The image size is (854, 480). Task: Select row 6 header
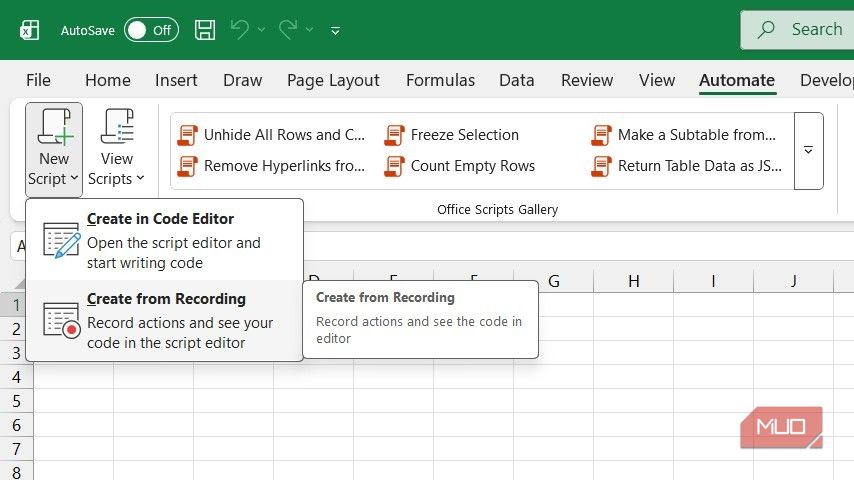[16, 424]
